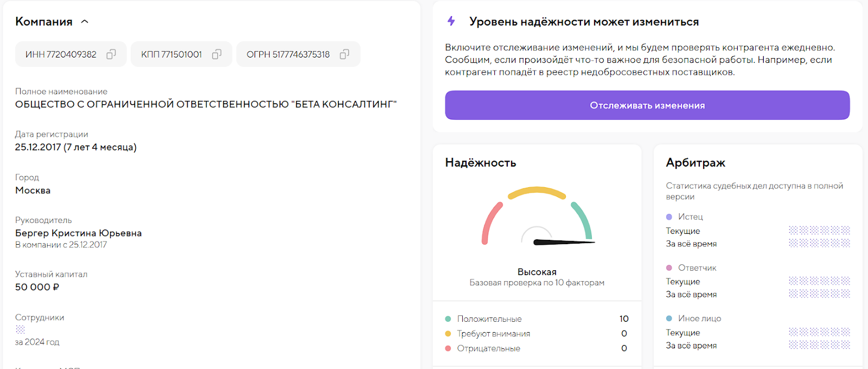The width and height of the screenshot is (868, 369).
Task: Copy the ИНН number icon
Action: point(111,54)
